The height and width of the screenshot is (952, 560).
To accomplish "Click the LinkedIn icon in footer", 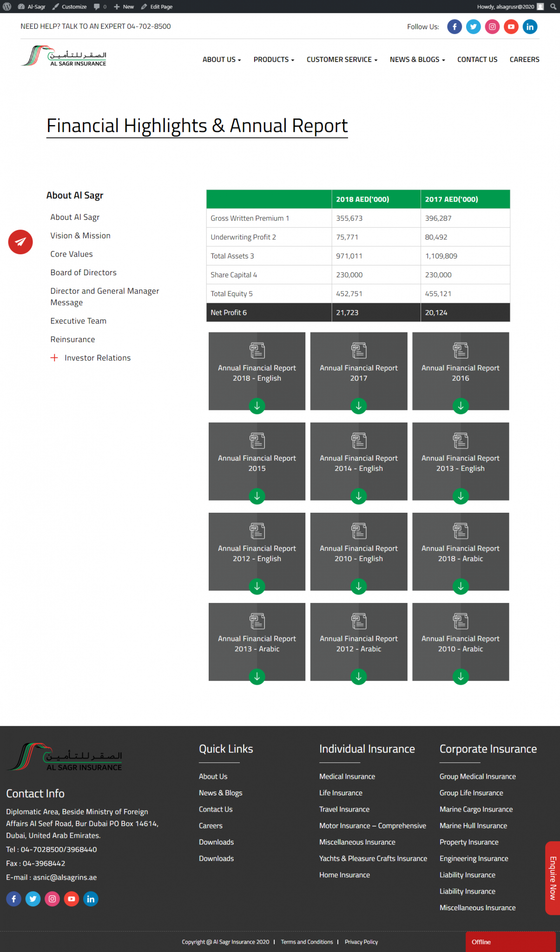I will click(91, 899).
